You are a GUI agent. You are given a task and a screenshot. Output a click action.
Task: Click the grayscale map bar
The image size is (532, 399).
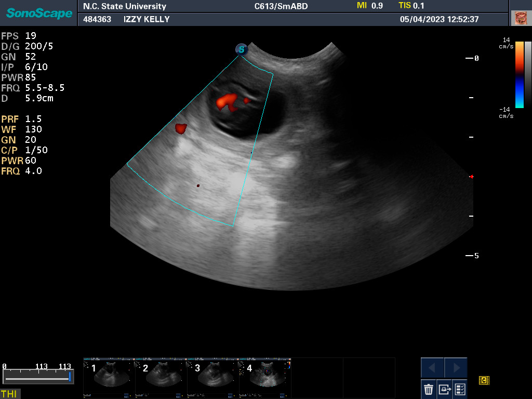click(528, 74)
